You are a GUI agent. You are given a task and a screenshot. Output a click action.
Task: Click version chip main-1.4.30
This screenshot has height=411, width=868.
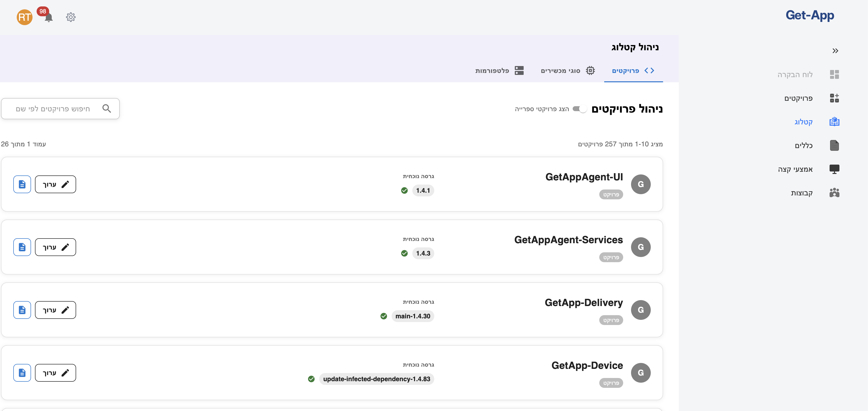click(413, 316)
